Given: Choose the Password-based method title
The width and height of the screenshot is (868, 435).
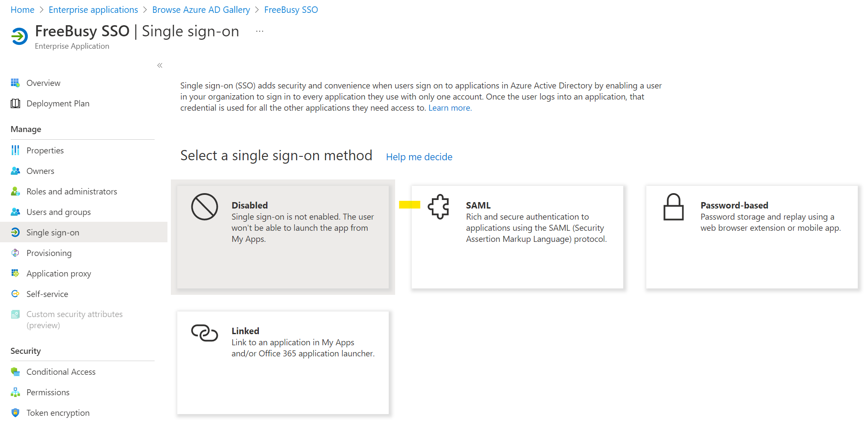Looking at the screenshot, I should (734, 205).
